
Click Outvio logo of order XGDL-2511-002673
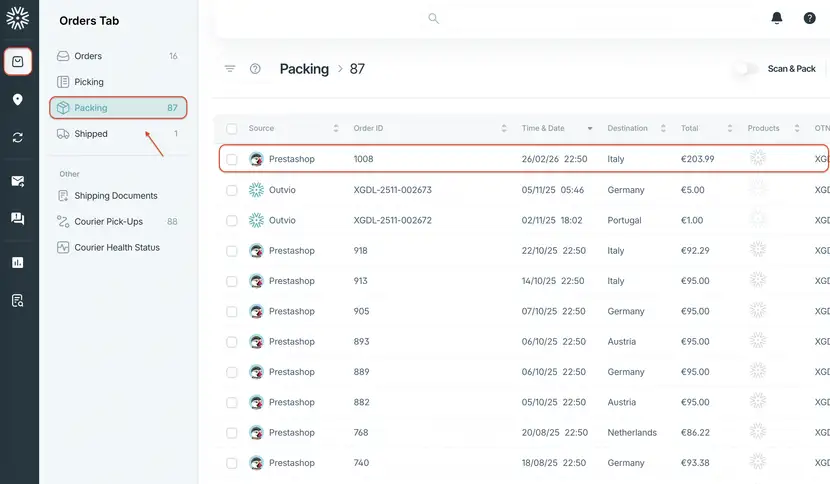256,190
